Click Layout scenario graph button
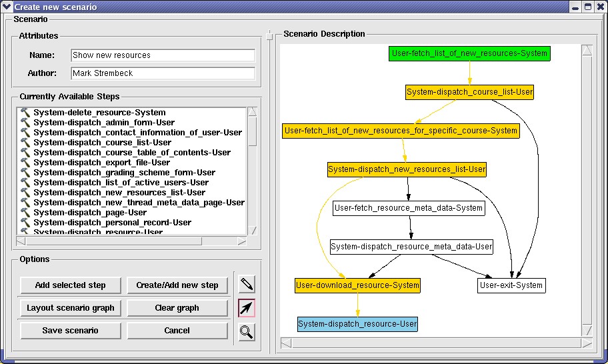The height and width of the screenshot is (364, 608). click(x=70, y=308)
